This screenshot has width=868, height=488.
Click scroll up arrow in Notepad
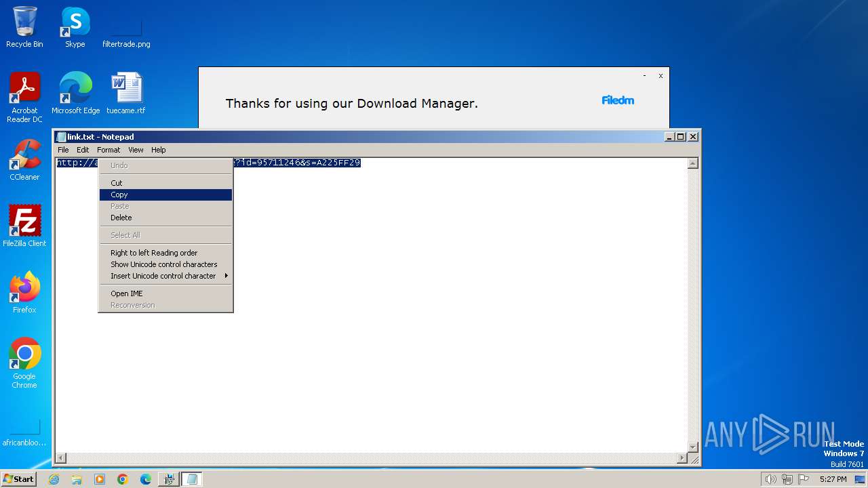pos(693,163)
